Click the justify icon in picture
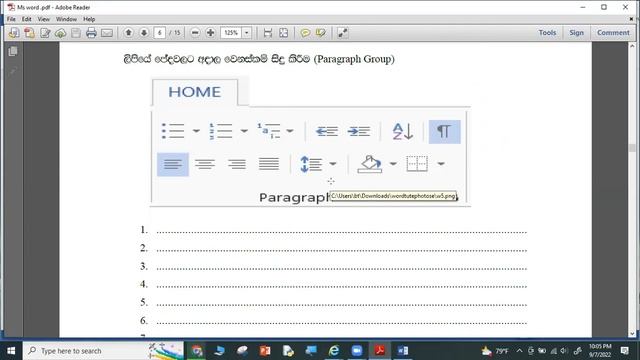The width and height of the screenshot is (640, 360). tap(269, 164)
